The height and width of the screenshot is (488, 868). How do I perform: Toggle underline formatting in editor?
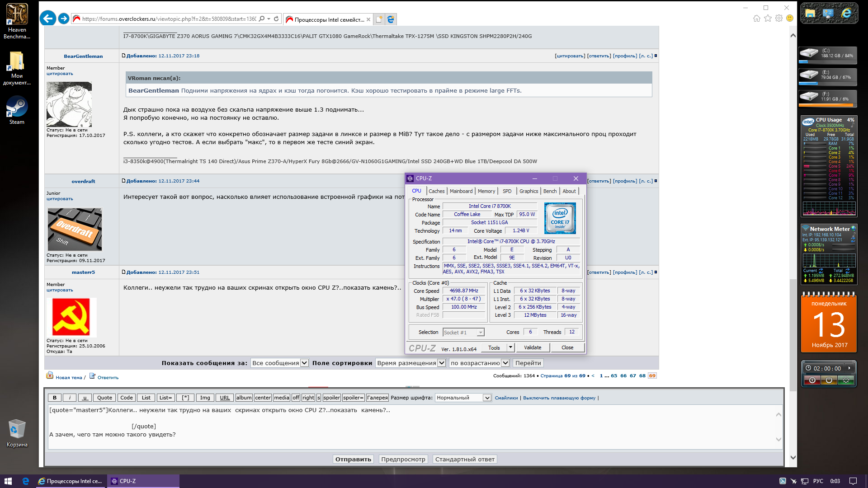tap(85, 398)
